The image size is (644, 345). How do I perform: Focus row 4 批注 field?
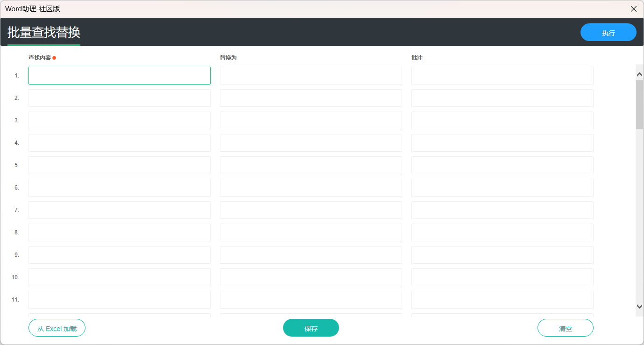click(x=502, y=143)
